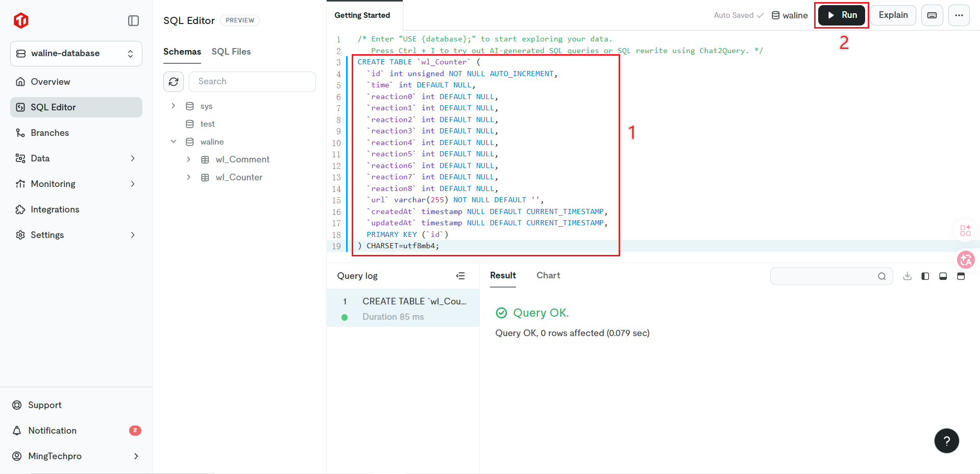980x474 pixels.
Task: Run the SQL query
Action: 842,15
